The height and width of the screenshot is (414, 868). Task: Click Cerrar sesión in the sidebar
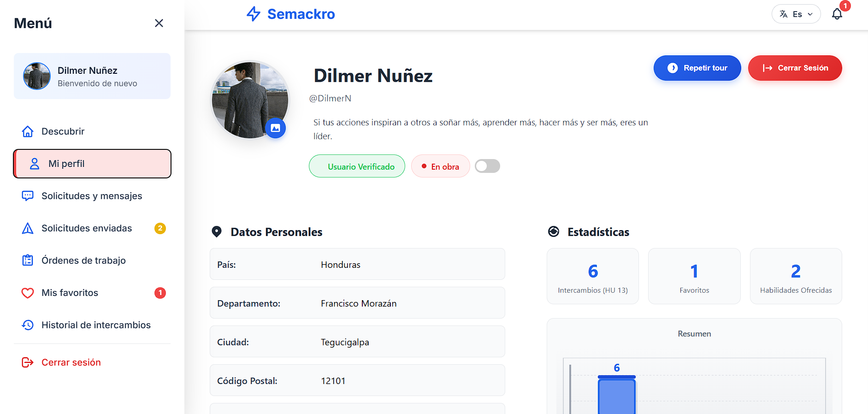click(x=71, y=362)
